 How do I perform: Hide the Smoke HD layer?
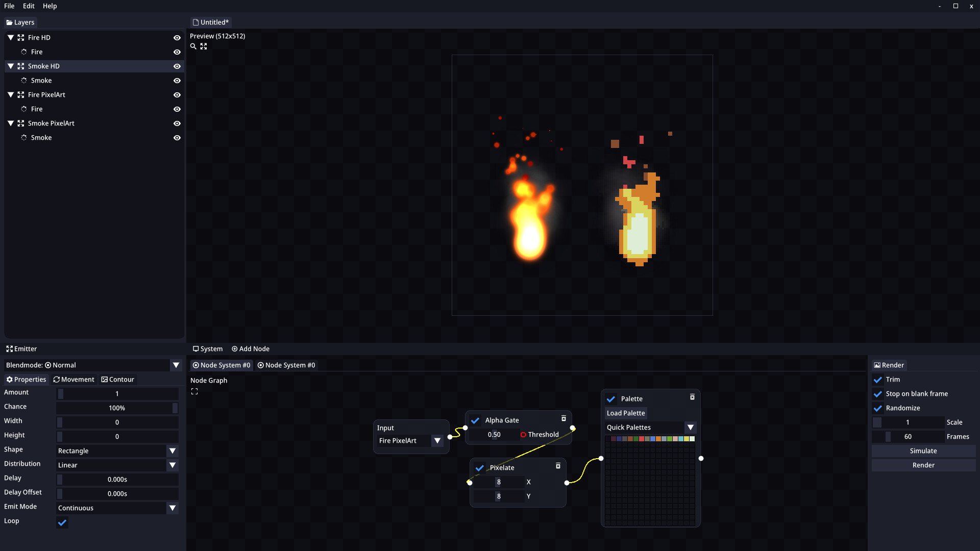click(177, 66)
